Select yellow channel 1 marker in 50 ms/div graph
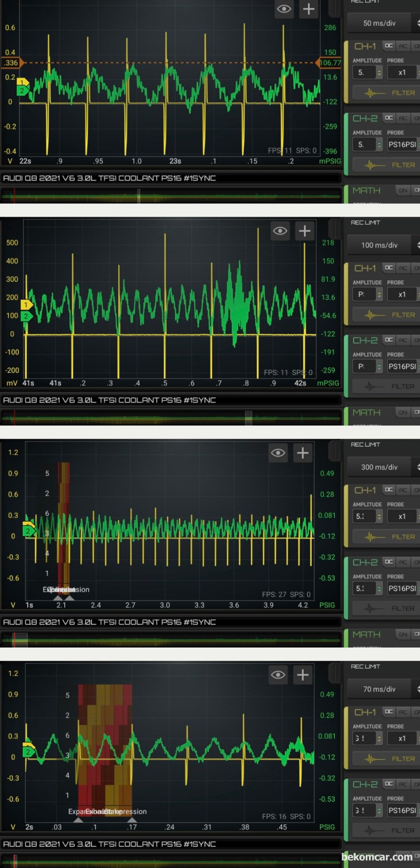Image resolution: width=420 pixels, height=868 pixels. tap(22, 82)
